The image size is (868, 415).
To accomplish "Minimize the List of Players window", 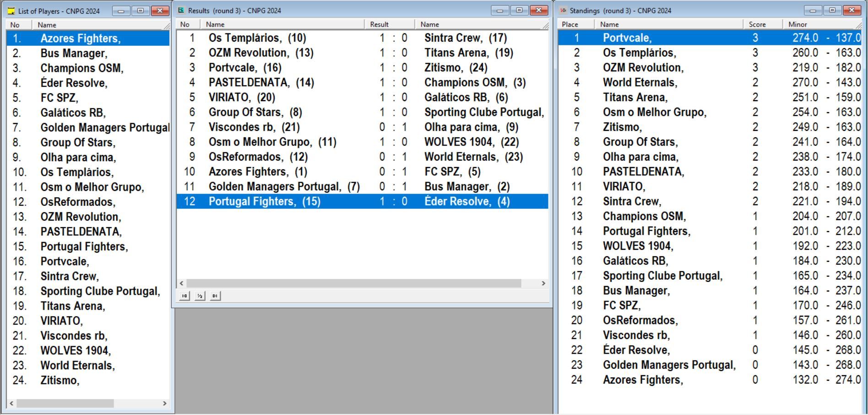I will (121, 11).
